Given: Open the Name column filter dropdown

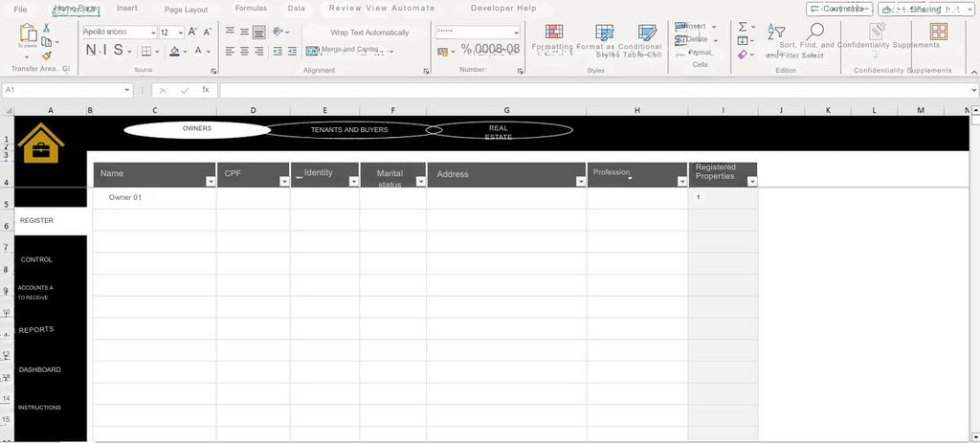Looking at the screenshot, I should 211,181.
